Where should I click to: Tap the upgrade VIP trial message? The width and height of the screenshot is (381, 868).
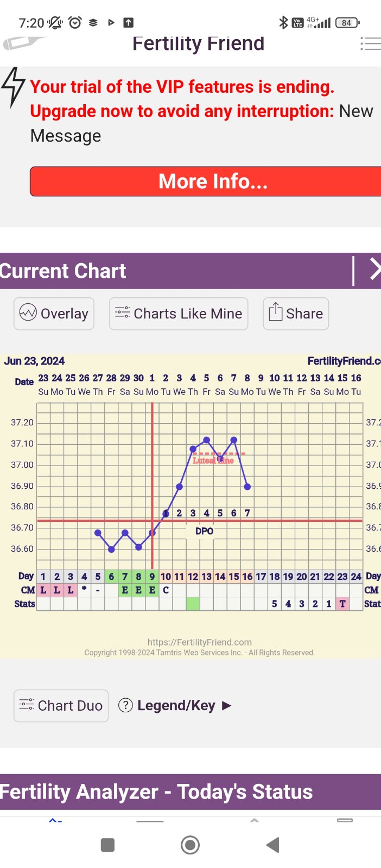click(182, 99)
